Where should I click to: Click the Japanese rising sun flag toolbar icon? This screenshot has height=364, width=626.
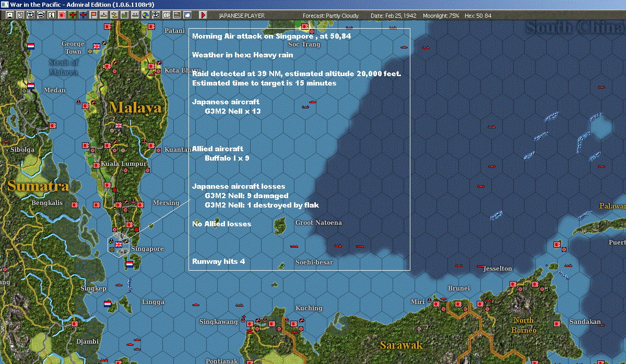pos(62,15)
